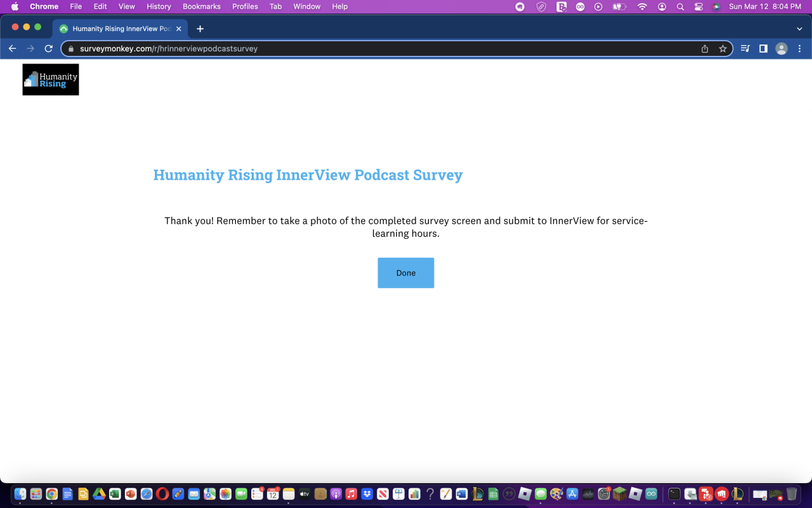This screenshot has width=812, height=508.
Task: Open Spotlight search in menu bar
Action: click(x=680, y=6)
